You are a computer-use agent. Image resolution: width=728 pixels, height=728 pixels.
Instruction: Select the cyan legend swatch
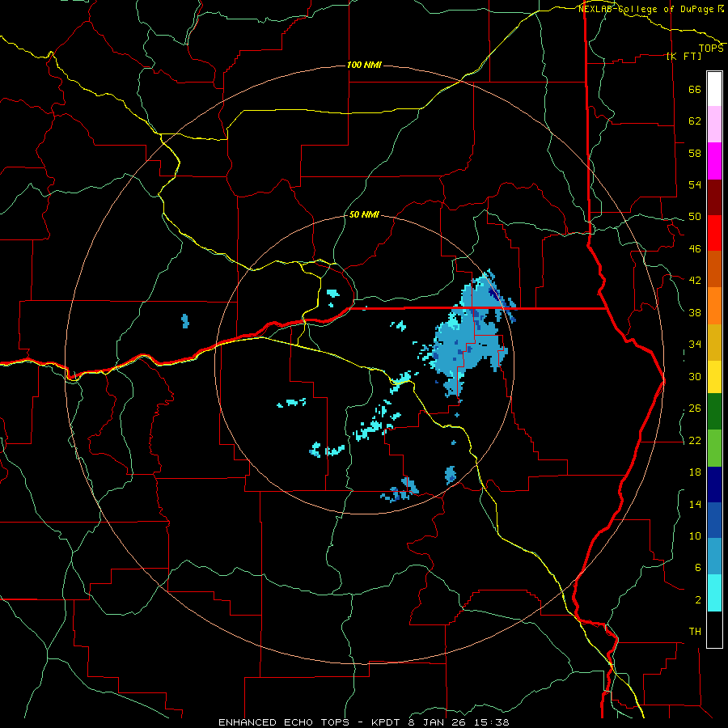click(x=714, y=593)
